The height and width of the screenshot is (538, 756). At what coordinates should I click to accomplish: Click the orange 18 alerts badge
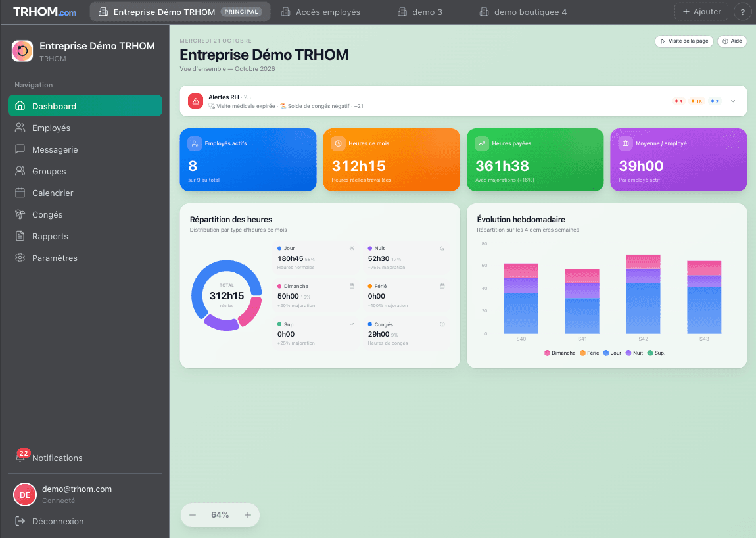coord(697,101)
